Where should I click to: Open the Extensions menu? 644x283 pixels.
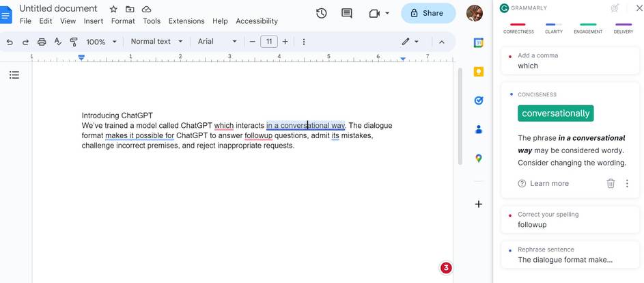pyautogui.click(x=186, y=21)
